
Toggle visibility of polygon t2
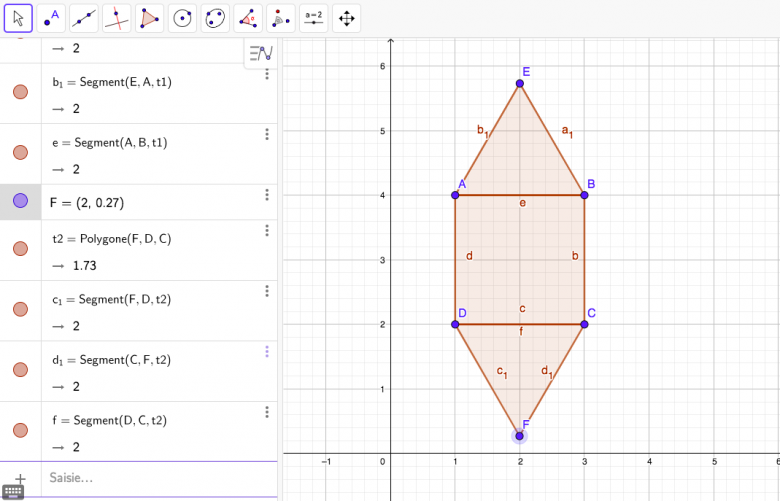coord(20,249)
